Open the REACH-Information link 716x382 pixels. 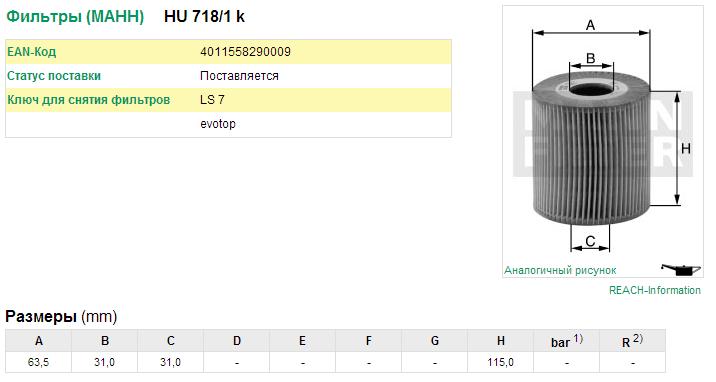coord(655,290)
